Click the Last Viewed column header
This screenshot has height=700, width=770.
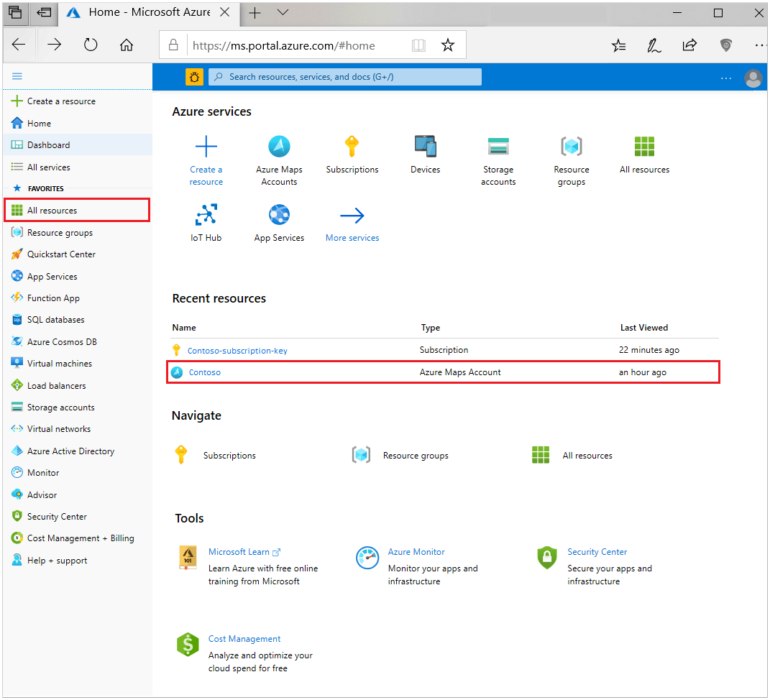pyautogui.click(x=643, y=328)
